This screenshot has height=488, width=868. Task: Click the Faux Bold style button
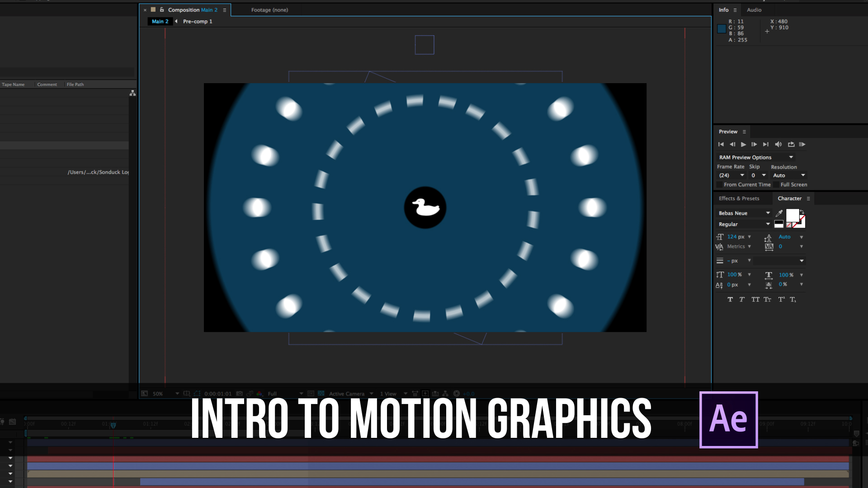[x=730, y=300]
